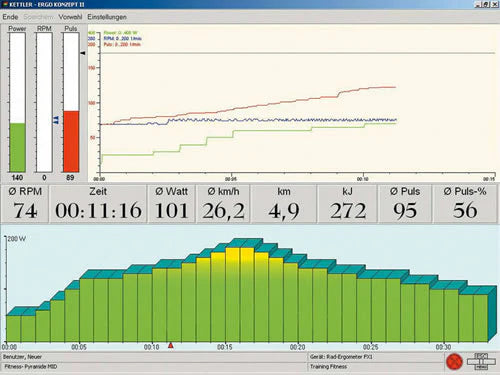Minimize the Kettler Ergo Konzept window
Image resolution: width=500 pixels, height=375 pixels.
coord(478,4)
